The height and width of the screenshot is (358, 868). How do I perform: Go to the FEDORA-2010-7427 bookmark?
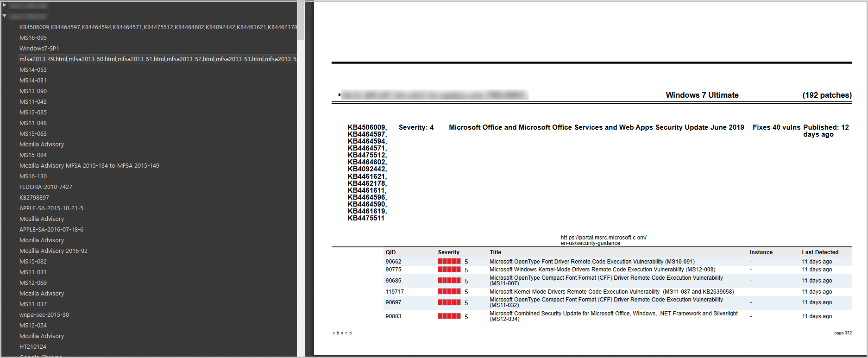tap(46, 187)
